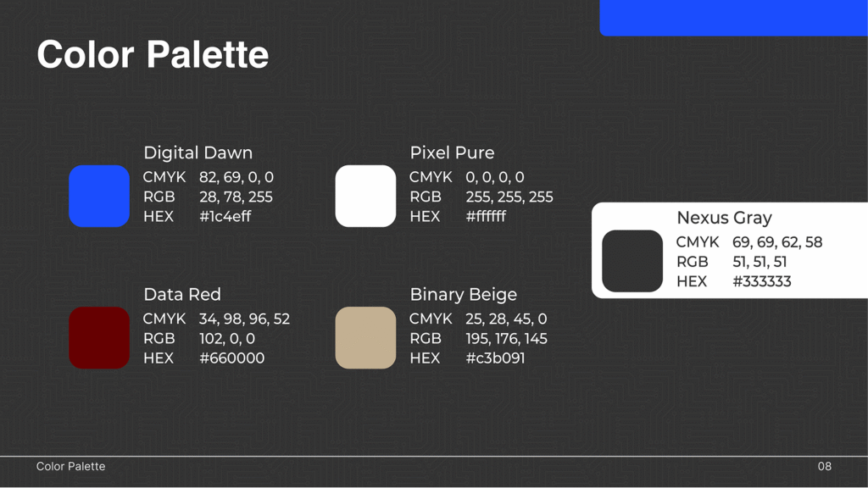Screen dimensions: 868x488
Task: Select the Pixel Pure white swatch
Action: (x=365, y=196)
